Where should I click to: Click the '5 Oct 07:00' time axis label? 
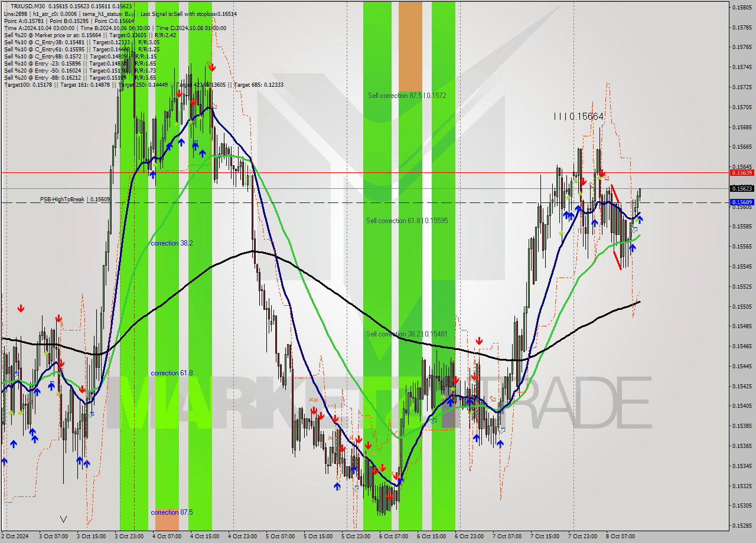(280, 537)
